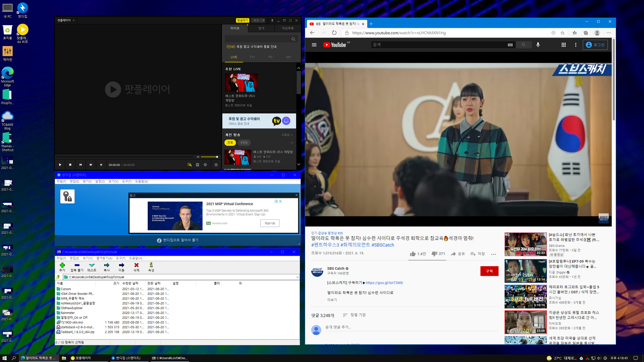Click 7-Zip 압축 풀기 (extract) icon
This screenshot has width=644, height=362.
pos(77,267)
